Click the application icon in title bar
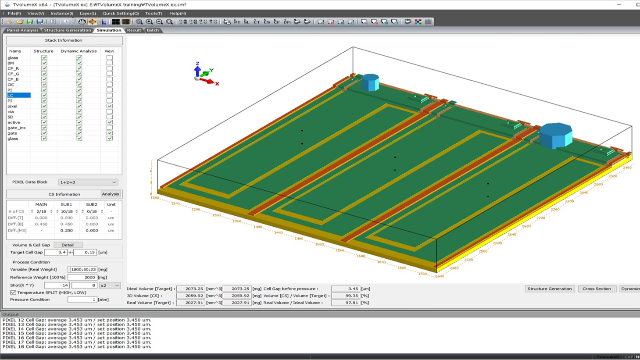Viewport: 640px width, 360px height. [7, 4]
